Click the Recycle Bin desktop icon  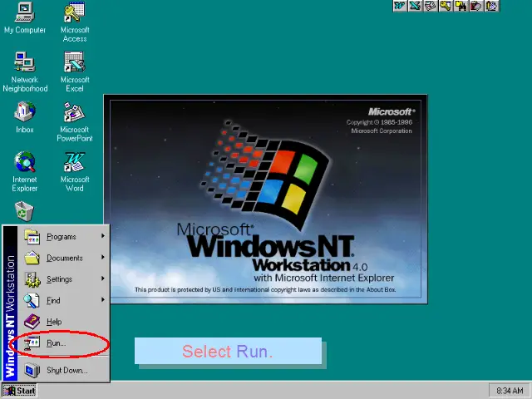pos(24,211)
